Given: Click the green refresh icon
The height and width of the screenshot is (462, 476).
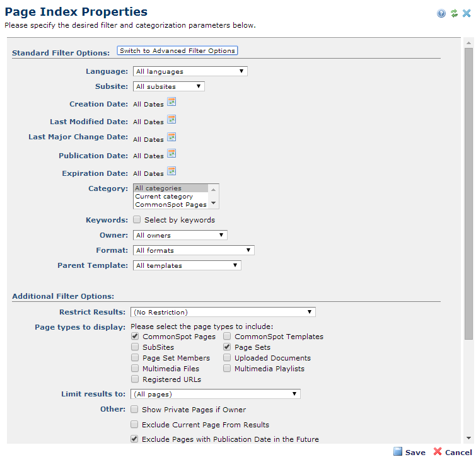Looking at the screenshot, I should tap(454, 13).
